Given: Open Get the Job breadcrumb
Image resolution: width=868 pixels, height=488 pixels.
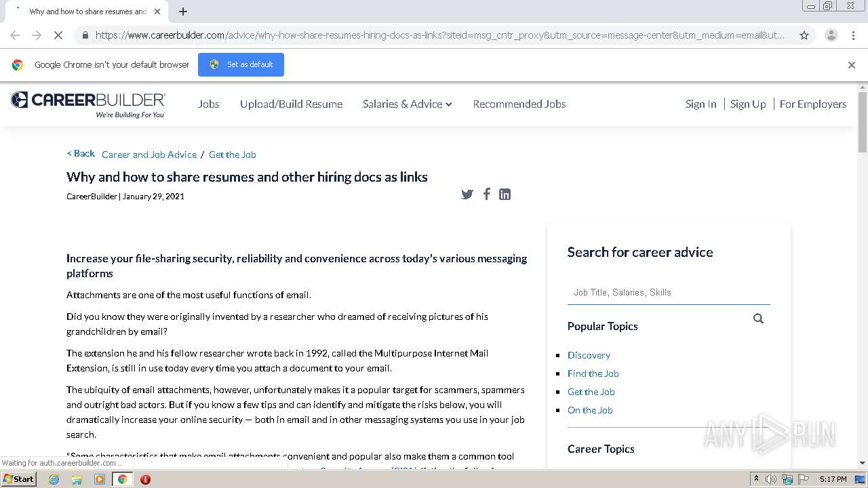Looking at the screenshot, I should pos(233,155).
